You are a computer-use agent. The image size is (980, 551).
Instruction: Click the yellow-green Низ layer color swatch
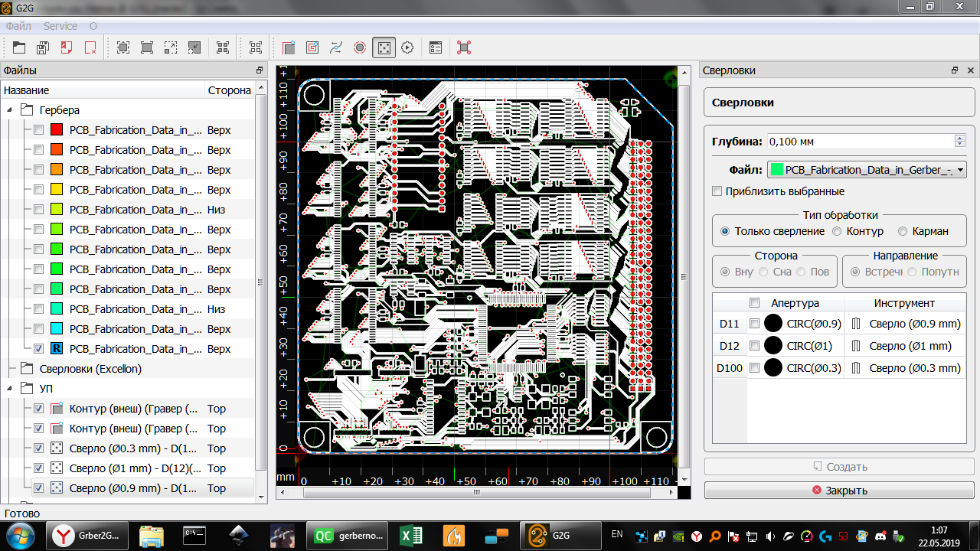pyautogui.click(x=57, y=210)
